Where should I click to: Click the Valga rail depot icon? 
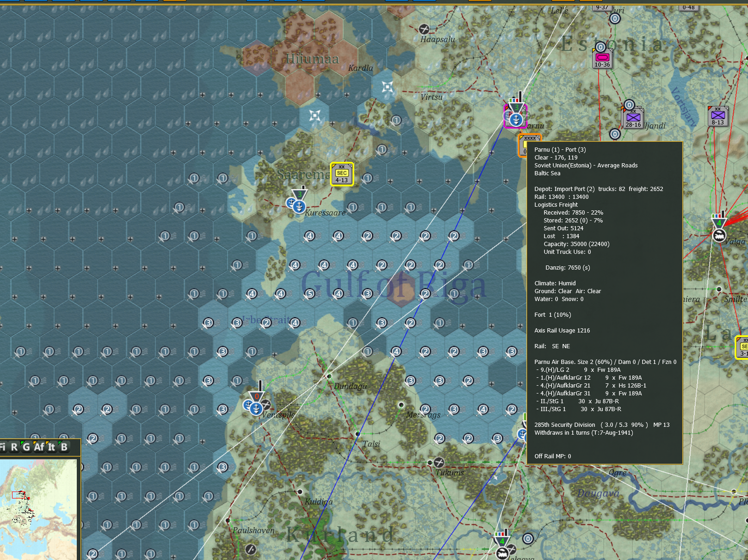[719, 236]
